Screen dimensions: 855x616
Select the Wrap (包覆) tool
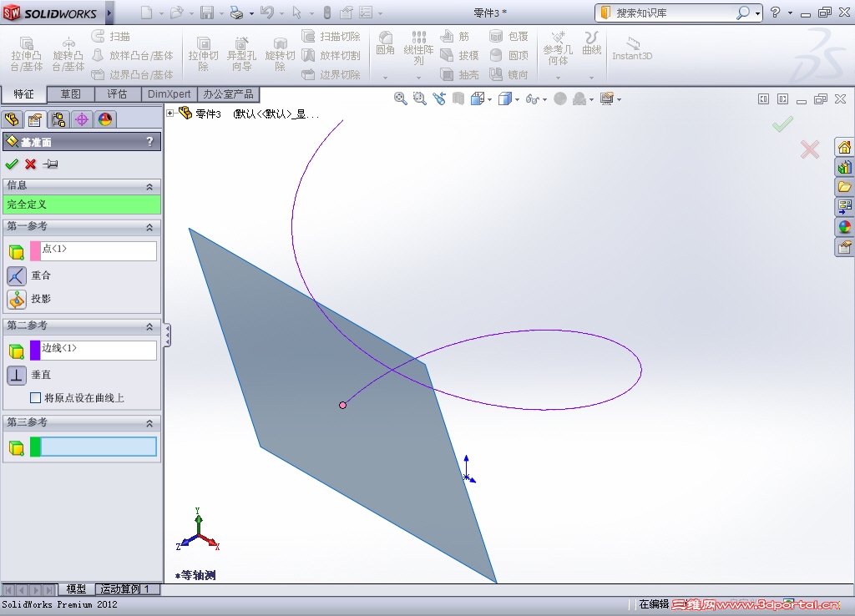coord(508,37)
